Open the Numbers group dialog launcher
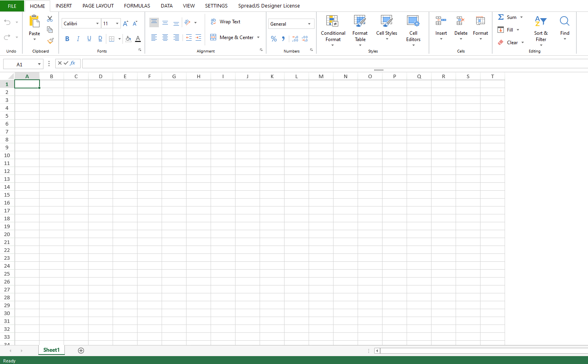Image resolution: width=588 pixels, height=364 pixels. tap(311, 50)
